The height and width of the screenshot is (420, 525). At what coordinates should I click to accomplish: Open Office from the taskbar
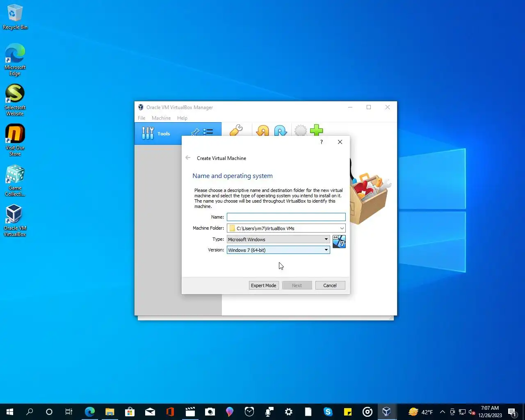[x=170, y=412]
